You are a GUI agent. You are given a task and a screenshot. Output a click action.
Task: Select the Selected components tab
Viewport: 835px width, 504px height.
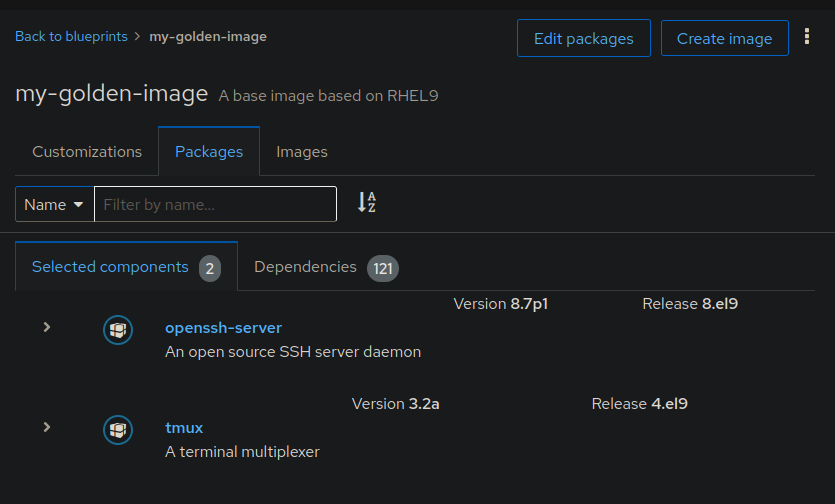coord(126,267)
